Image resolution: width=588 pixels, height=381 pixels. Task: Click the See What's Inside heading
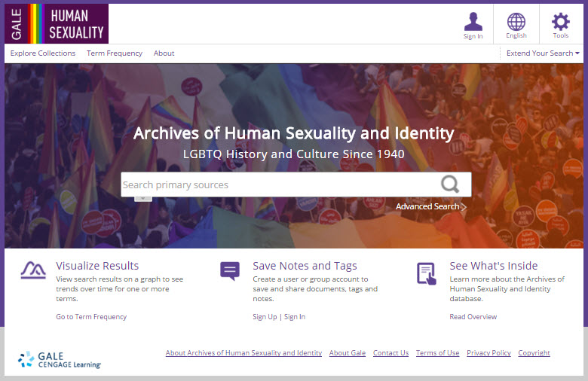point(494,266)
